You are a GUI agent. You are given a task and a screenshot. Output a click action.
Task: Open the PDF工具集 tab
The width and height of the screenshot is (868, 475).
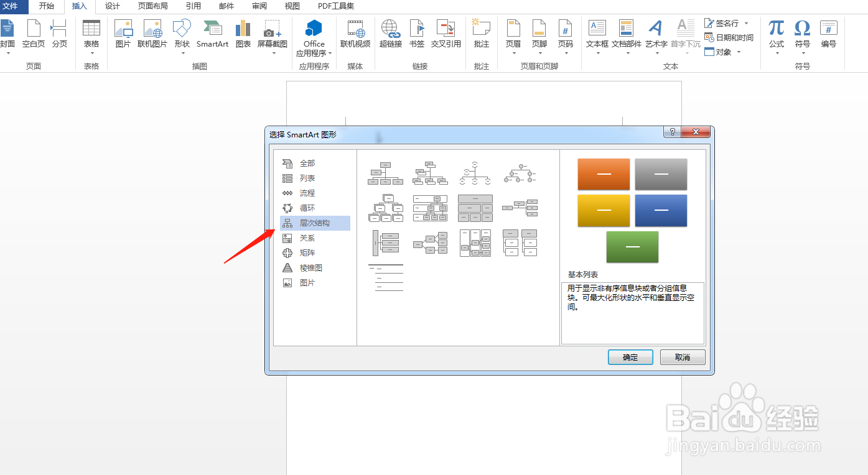tap(336, 6)
